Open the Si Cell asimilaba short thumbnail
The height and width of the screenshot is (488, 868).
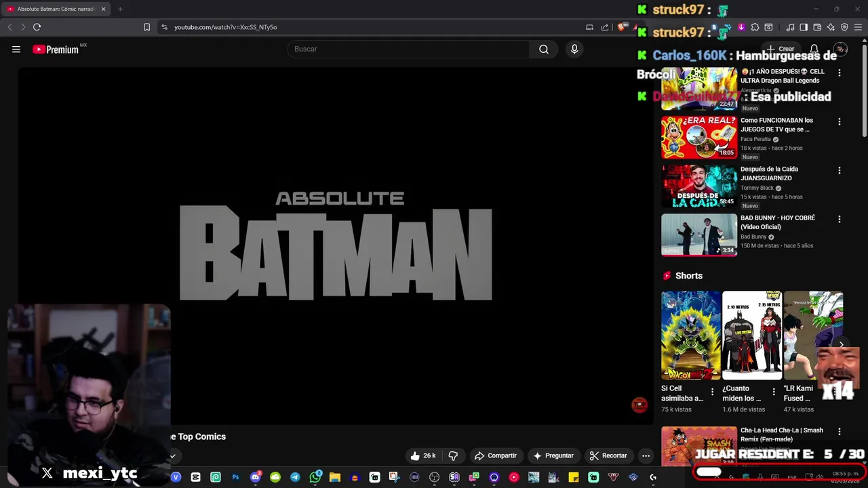tap(691, 335)
